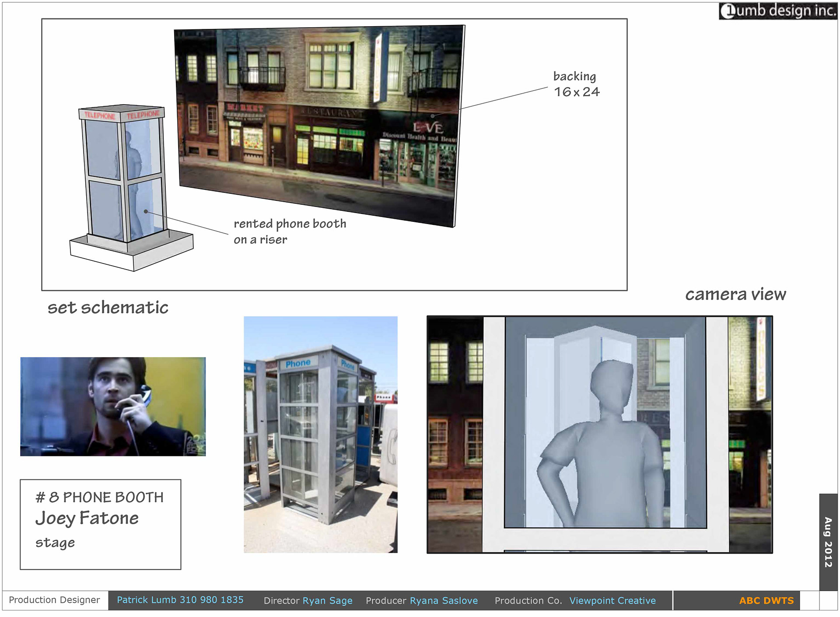Click the lumb design inc. logo
The height and width of the screenshot is (617, 840).
click(778, 11)
